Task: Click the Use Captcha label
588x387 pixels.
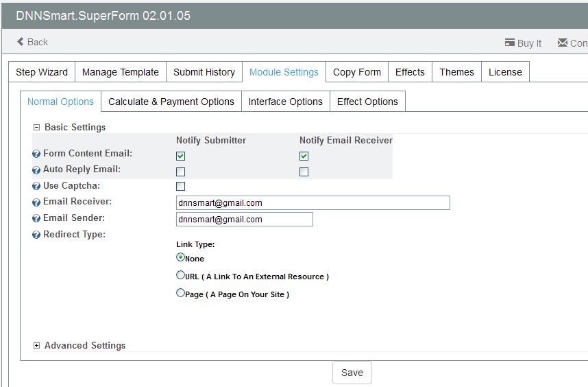Action: (71, 185)
